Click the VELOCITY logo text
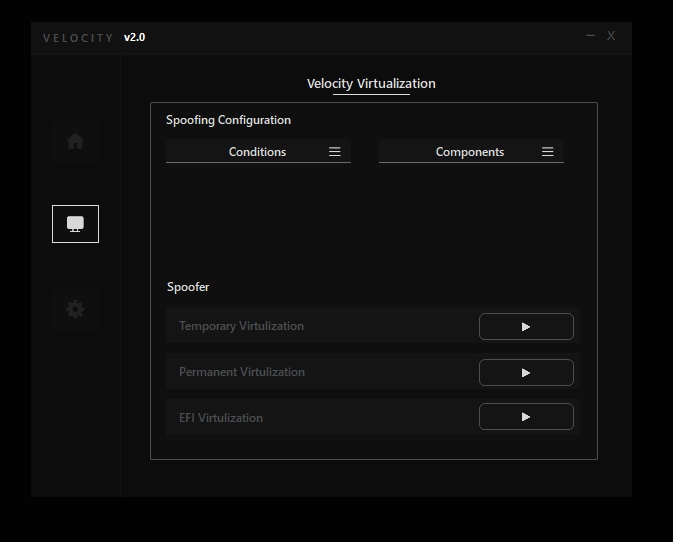Image resolution: width=673 pixels, height=542 pixels. click(x=78, y=38)
